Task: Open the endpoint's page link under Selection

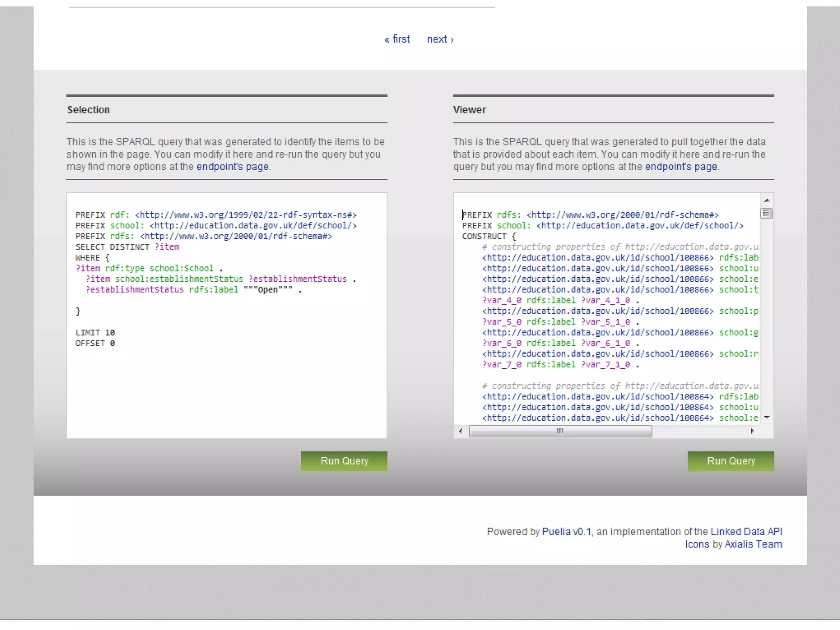Action: pos(233,167)
